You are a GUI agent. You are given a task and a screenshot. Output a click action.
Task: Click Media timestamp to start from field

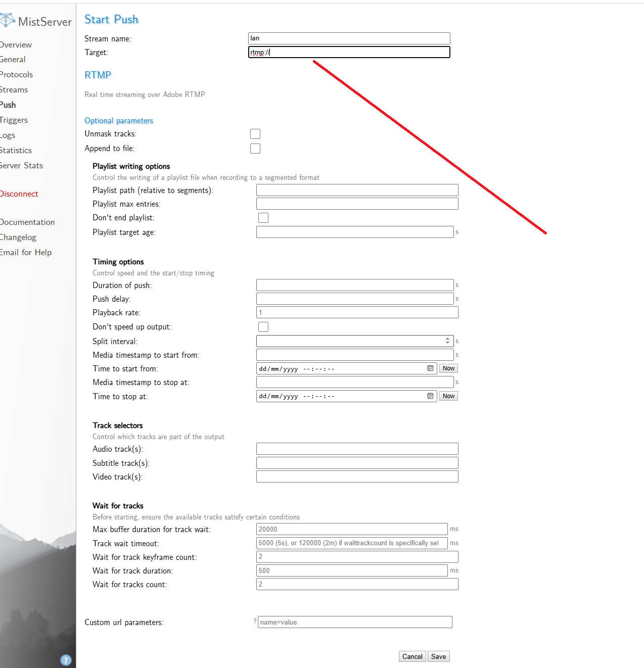click(355, 355)
